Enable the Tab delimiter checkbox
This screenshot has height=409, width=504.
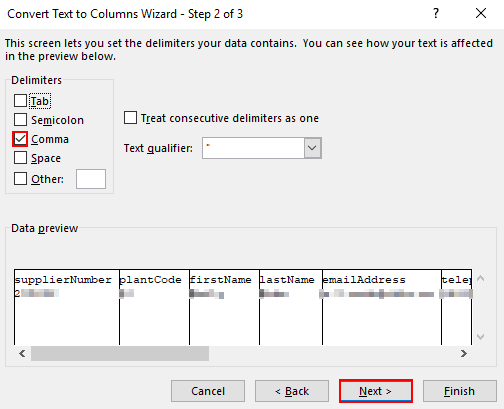(x=20, y=101)
